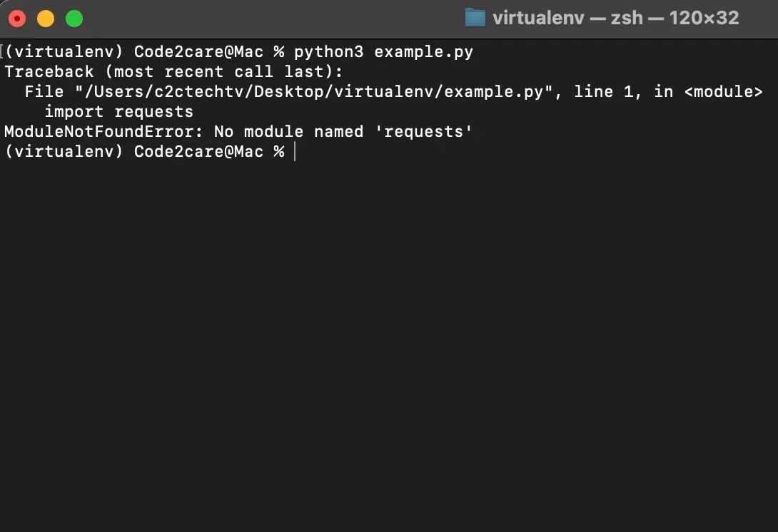Click 'Code2care@Mac' on the first prompt line

click(198, 52)
